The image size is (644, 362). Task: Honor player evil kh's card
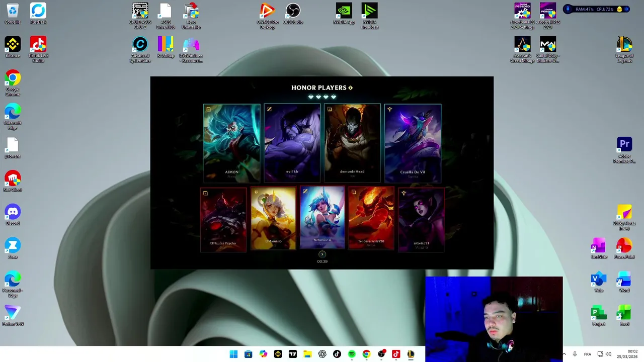[x=292, y=143]
